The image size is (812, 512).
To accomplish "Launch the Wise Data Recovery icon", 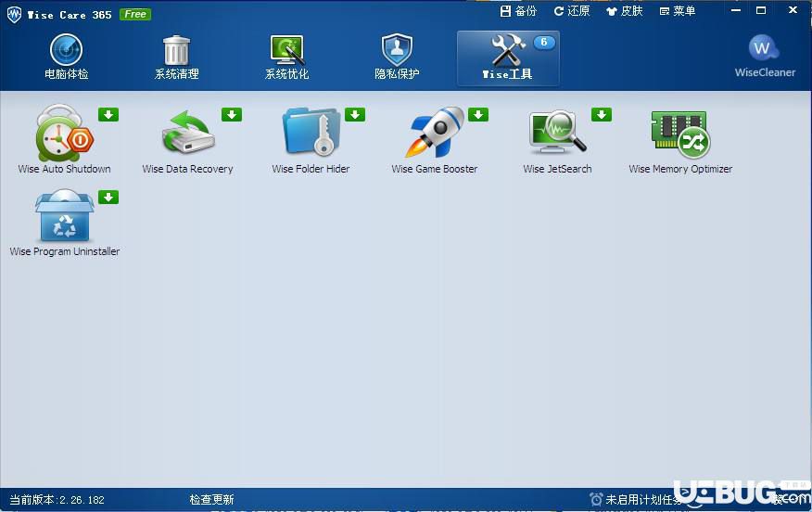I will click(188, 133).
